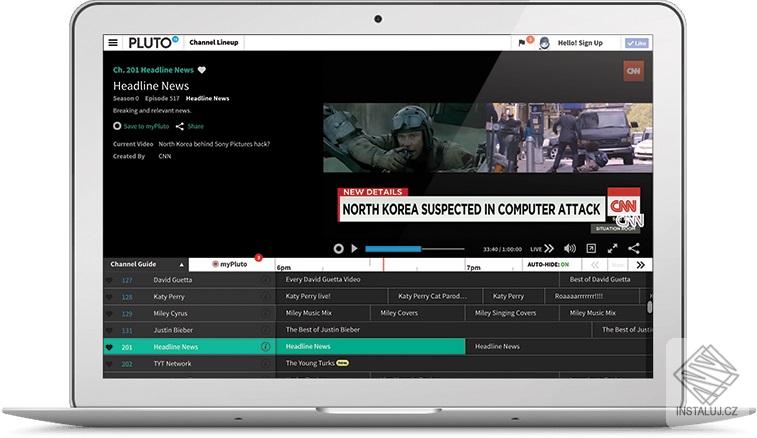This screenshot has width=757, height=438.
Task: Click the info icon on the Headline News row
Action: [x=266, y=347]
